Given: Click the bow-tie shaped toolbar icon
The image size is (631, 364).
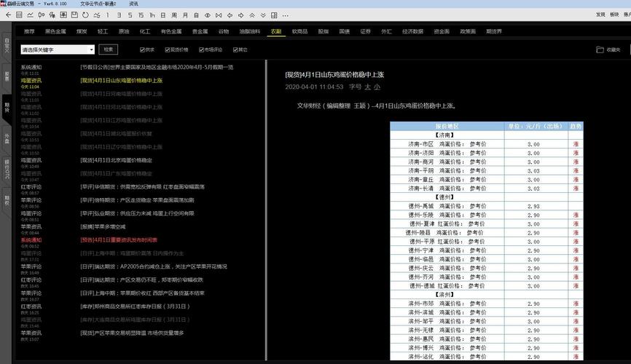Looking at the screenshot, I should click(219, 15).
